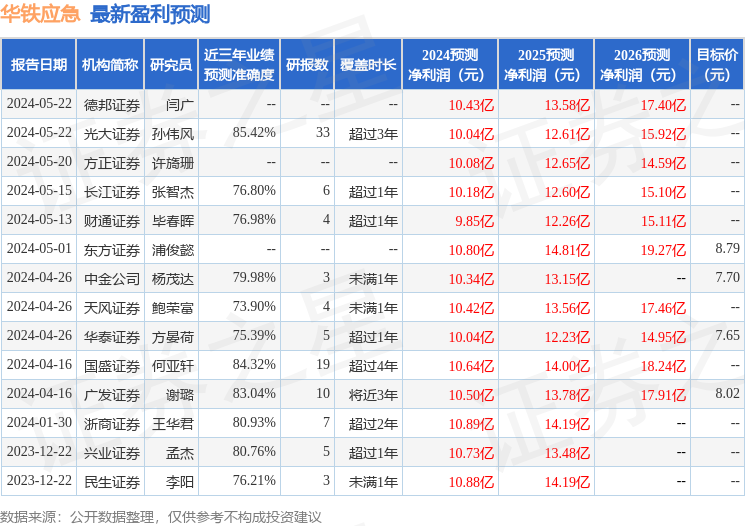
Task: Select researcher name 李阳
Action: pos(180,482)
